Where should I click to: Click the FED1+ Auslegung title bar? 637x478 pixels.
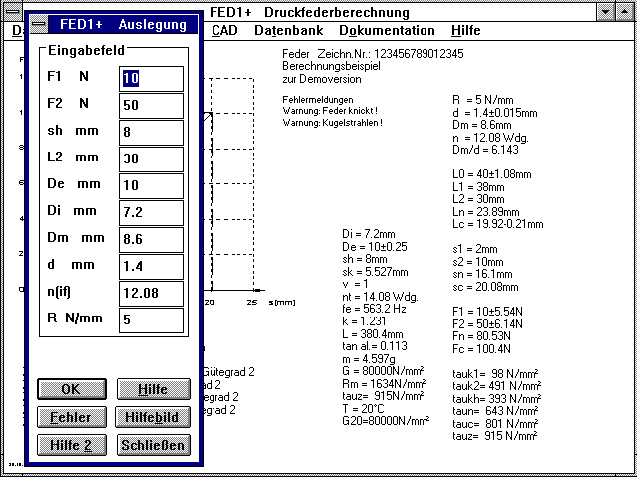click(x=123, y=24)
